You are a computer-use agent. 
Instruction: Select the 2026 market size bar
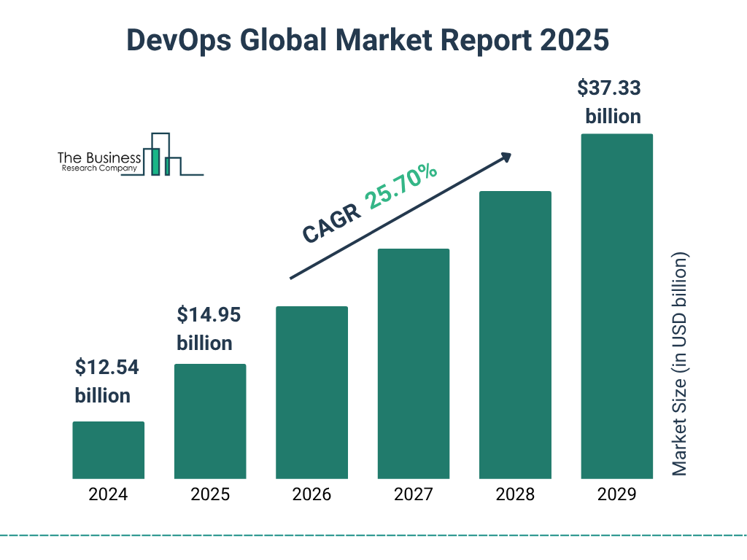[311, 392]
